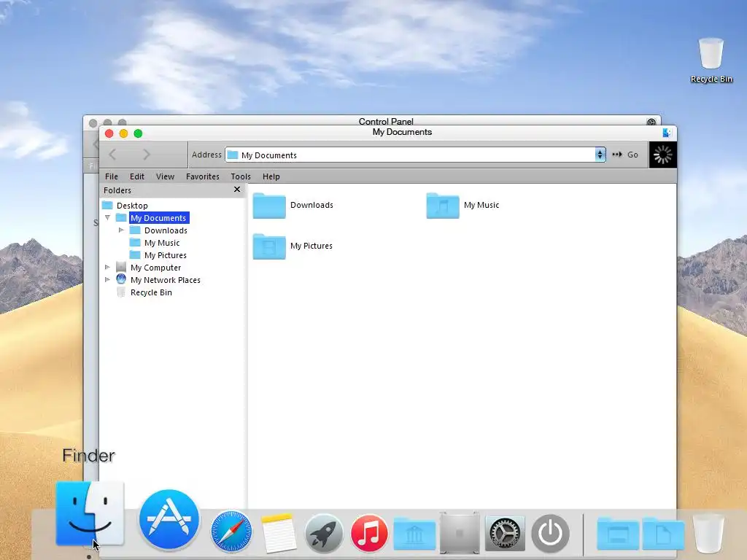Select Desktop in the folder tree
The width and height of the screenshot is (747, 560).
point(132,205)
